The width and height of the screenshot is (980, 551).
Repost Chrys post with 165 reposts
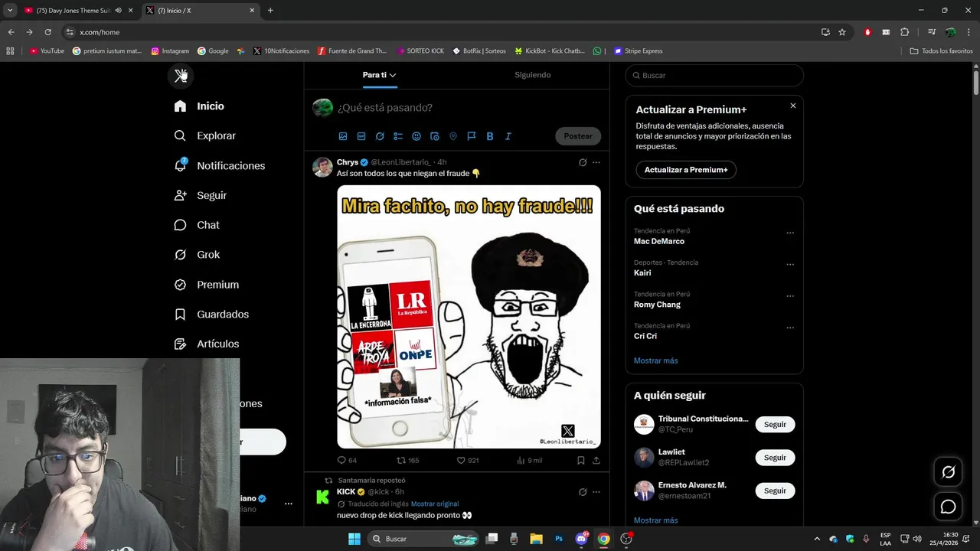tap(407, 461)
